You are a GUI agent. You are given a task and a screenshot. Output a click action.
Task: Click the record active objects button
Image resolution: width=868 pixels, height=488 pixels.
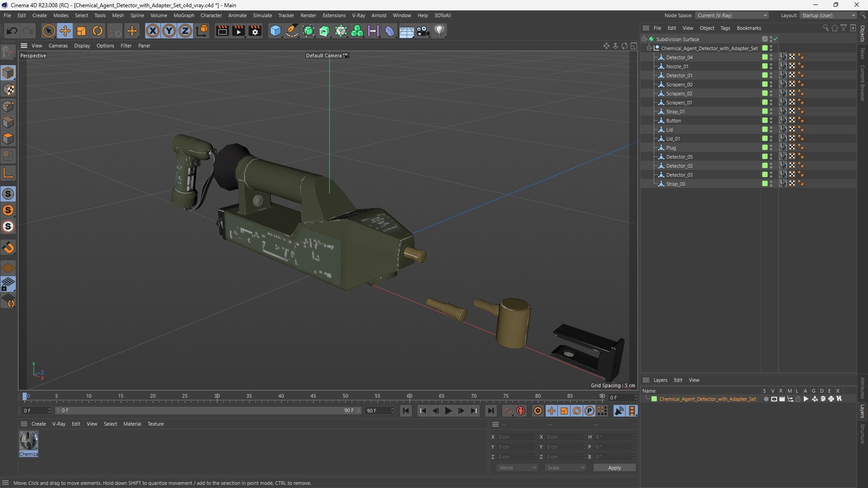(x=508, y=411)
